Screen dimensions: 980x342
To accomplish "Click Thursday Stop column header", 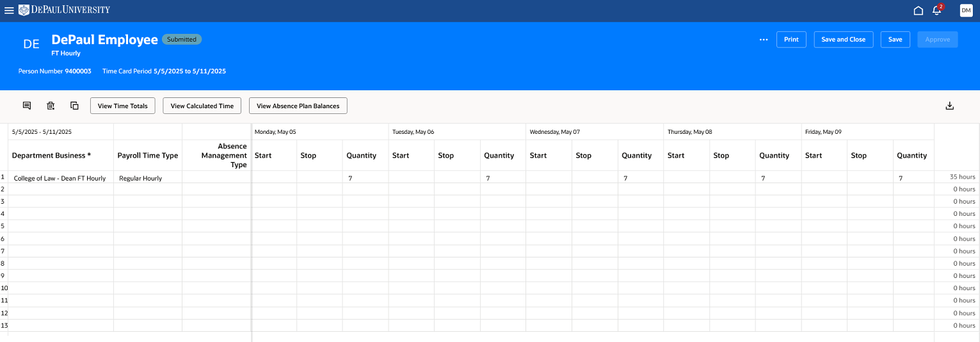I will [733, 156].
